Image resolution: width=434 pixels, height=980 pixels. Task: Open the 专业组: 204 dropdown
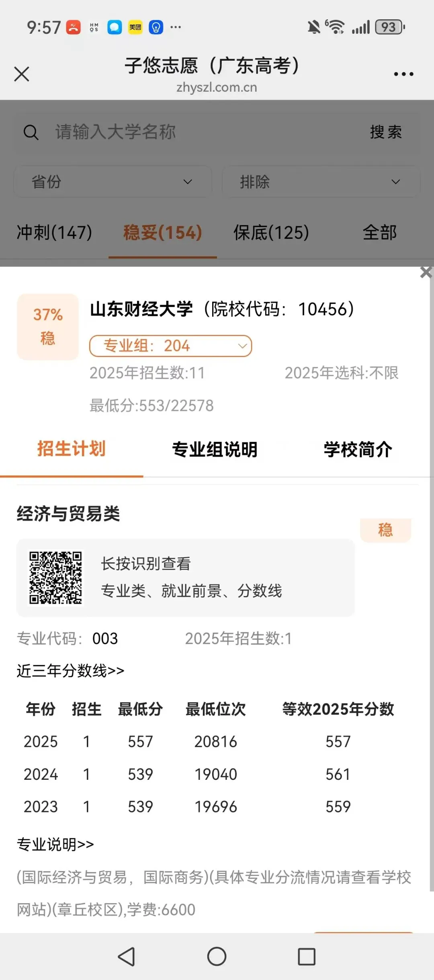click(170, 346)
